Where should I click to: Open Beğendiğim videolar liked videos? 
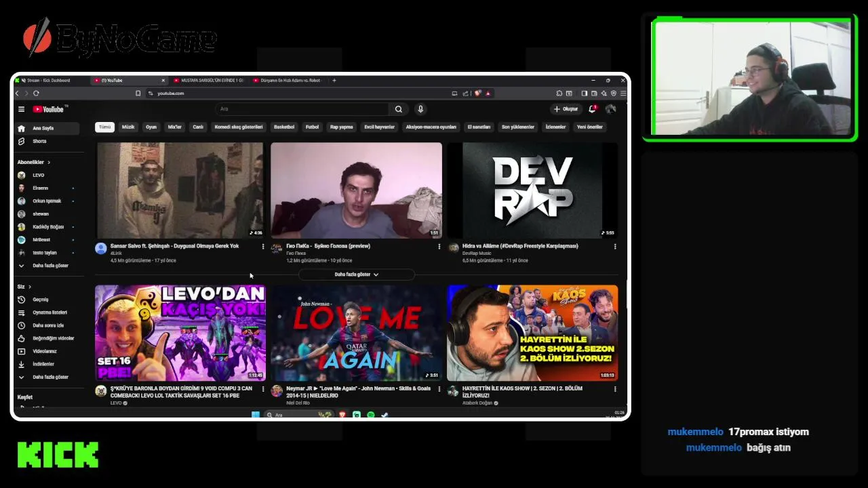point(47,338)
